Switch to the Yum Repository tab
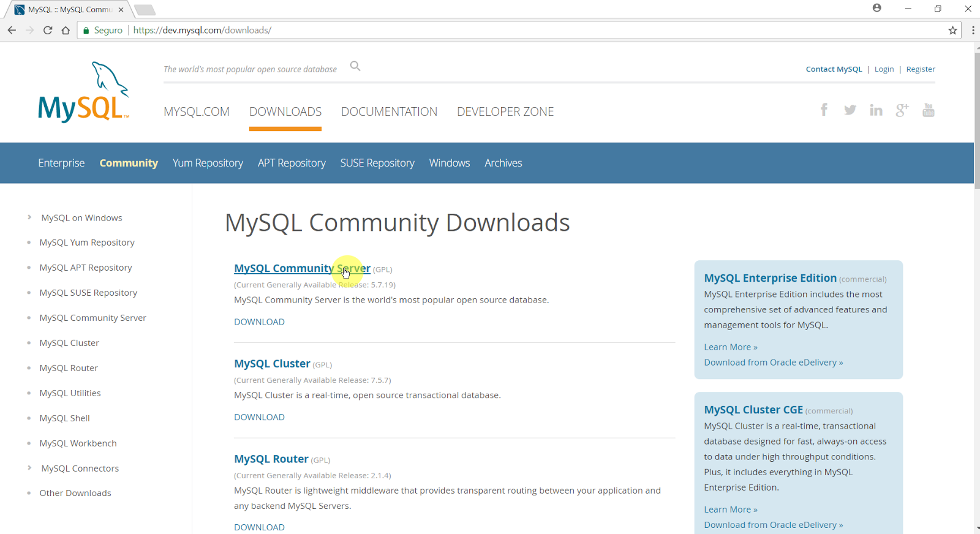980x534 pixels. tap(208, 163)
